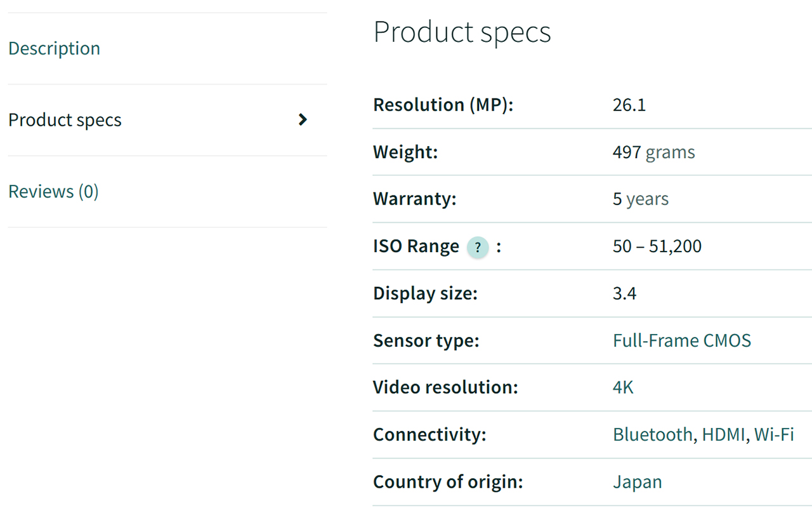Select the Full-Frame CMOS sensor link
The width and height of the screenshot is (812, 508).
[682, 340]
